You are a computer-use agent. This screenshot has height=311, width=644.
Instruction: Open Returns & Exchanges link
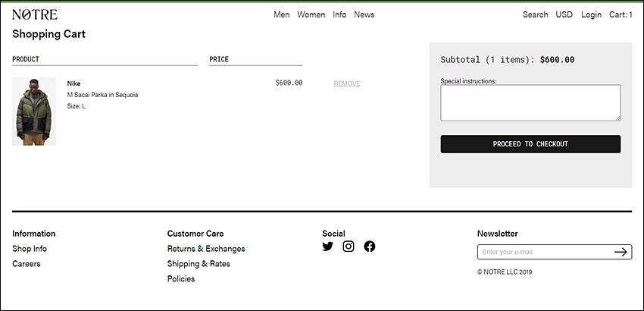(206, 249)
